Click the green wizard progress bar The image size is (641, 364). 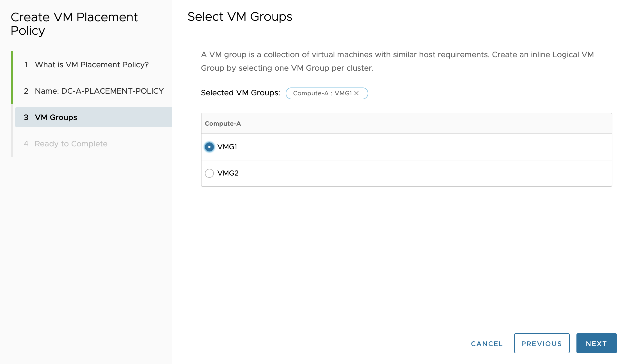(12, 77)
